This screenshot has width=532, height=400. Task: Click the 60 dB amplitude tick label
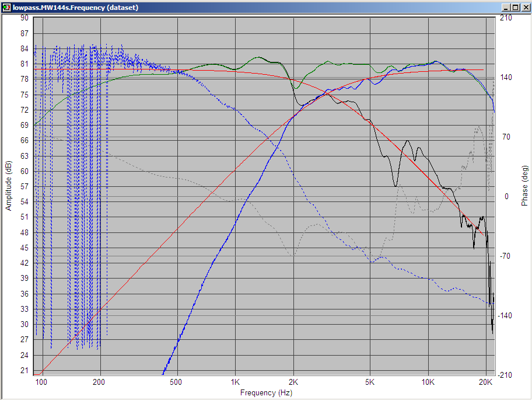[24, 171]
